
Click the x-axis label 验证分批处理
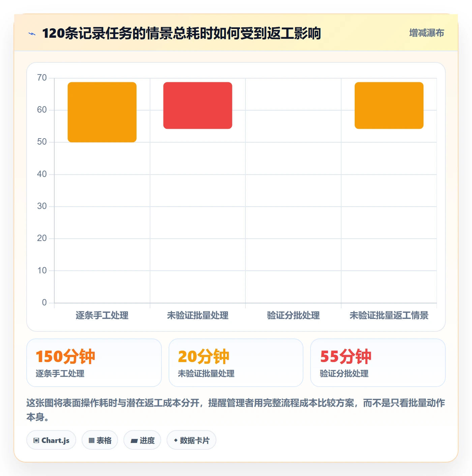click(x=293, y=316)
